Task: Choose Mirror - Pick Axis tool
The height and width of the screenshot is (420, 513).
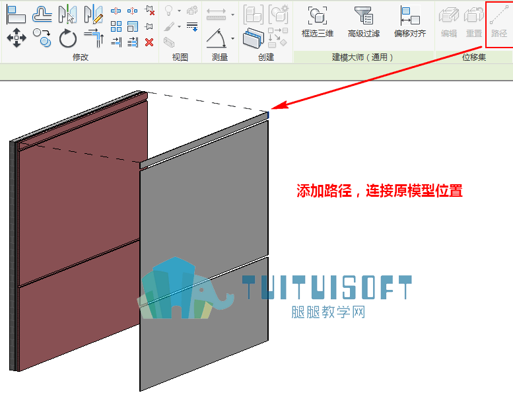Action: pyautogui.click(x=68, y=15)
